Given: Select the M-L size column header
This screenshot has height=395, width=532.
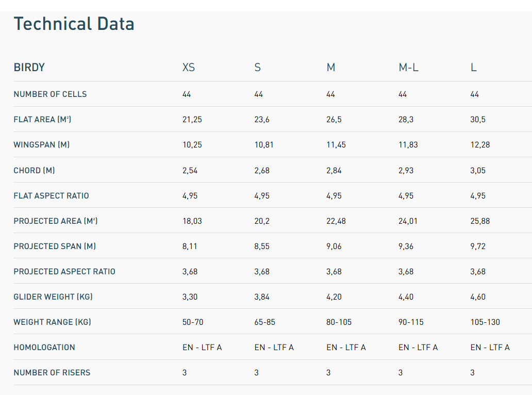Looking at the screenshot, I should (x=408, y=68).
